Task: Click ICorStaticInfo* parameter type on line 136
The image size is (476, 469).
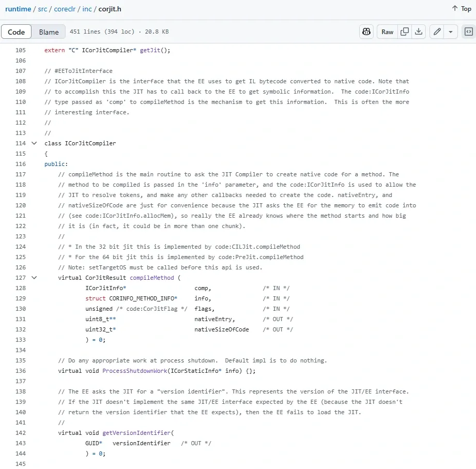Action: pyautogui.click(x=196, y=371)
